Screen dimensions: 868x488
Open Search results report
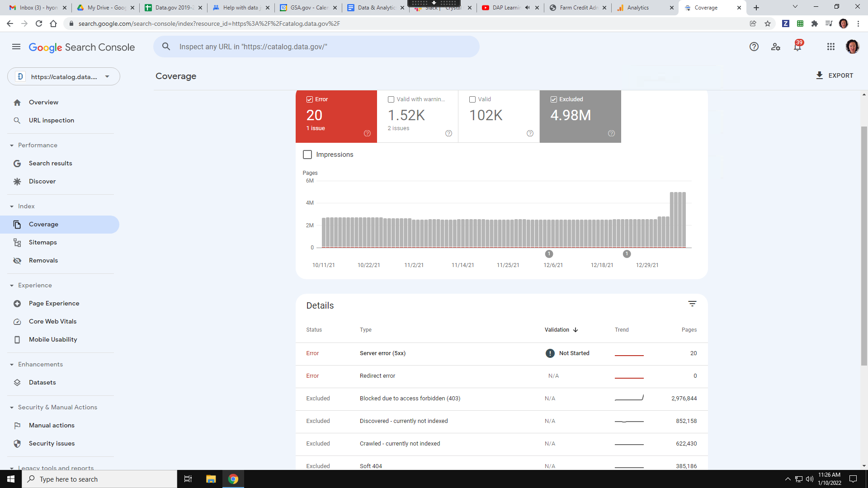pyautogui.click(x=60, y=163)
